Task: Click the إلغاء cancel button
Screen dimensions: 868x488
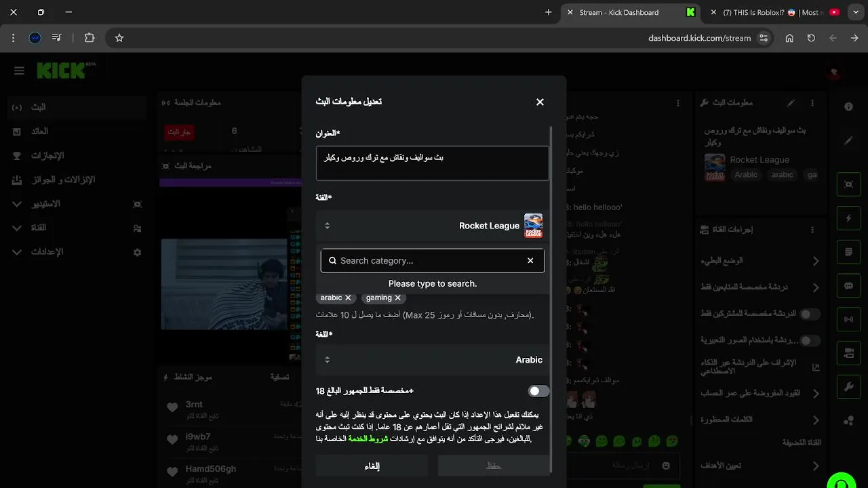Action: pyautogui.click(x=372, y=466)
